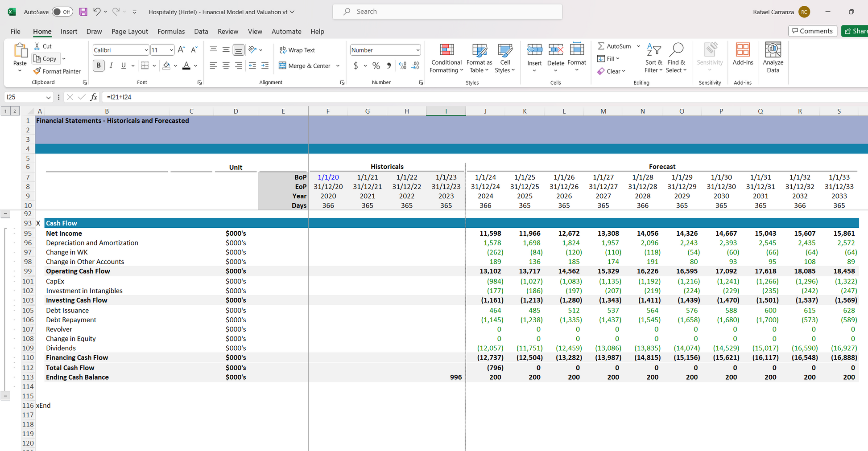The image size is (868, 451).
Task: Click the Format Painter icon
Action: pos(37,71)
